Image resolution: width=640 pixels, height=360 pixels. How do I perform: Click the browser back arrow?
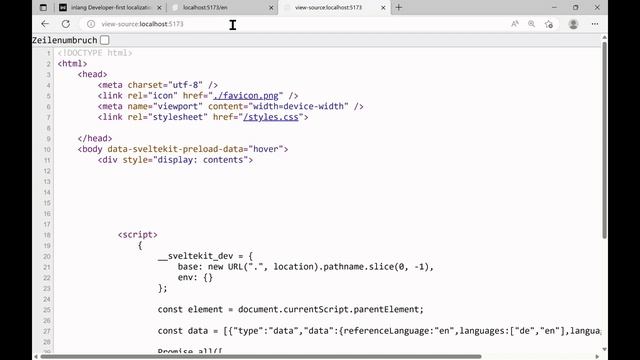click(45, 24)
